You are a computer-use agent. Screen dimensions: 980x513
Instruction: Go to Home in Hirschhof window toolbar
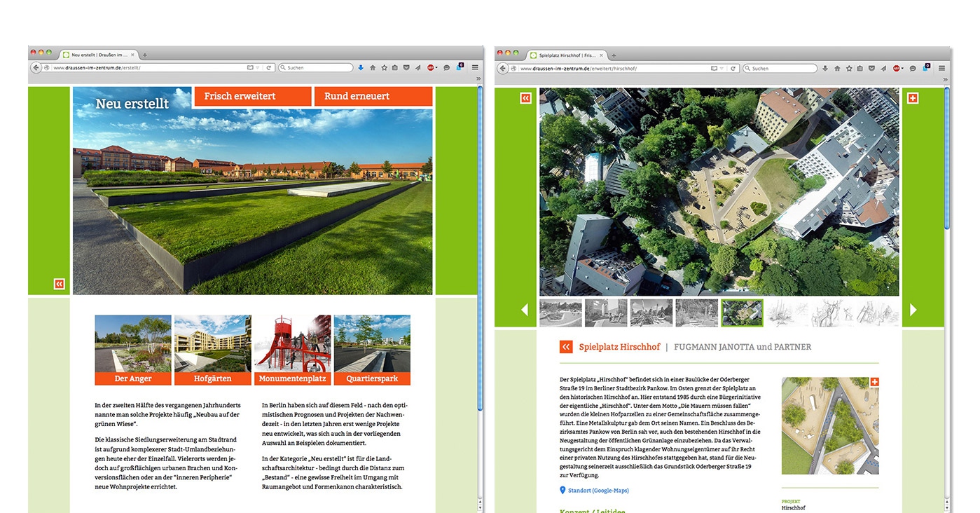[837, 68]
